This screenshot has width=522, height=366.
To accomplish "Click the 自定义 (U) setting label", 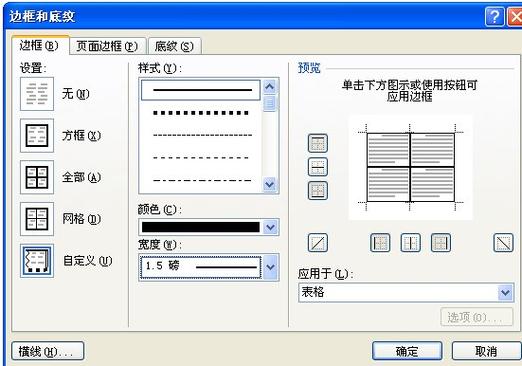I will tap(87, 261).
